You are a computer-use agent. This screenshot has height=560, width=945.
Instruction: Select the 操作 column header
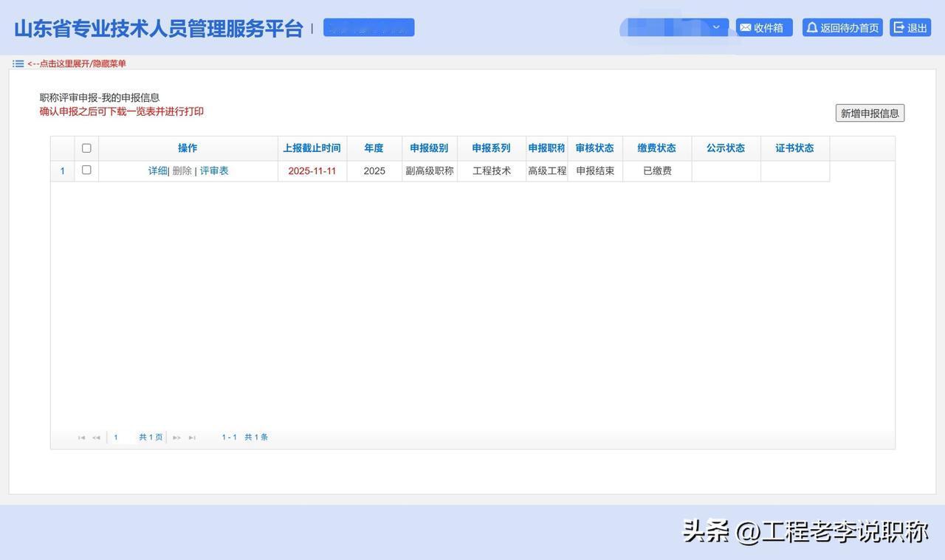point(187,147)
